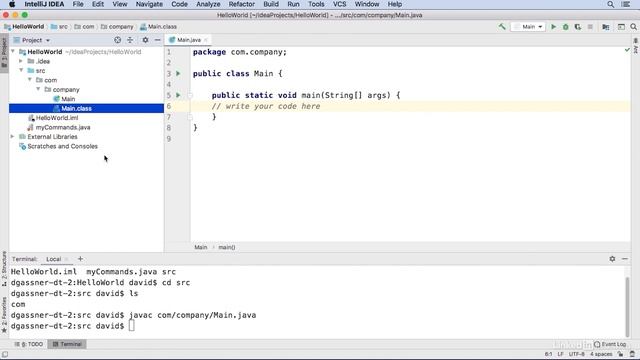
Task: Click Collapse All icon in Project panel
Action: 130,40
